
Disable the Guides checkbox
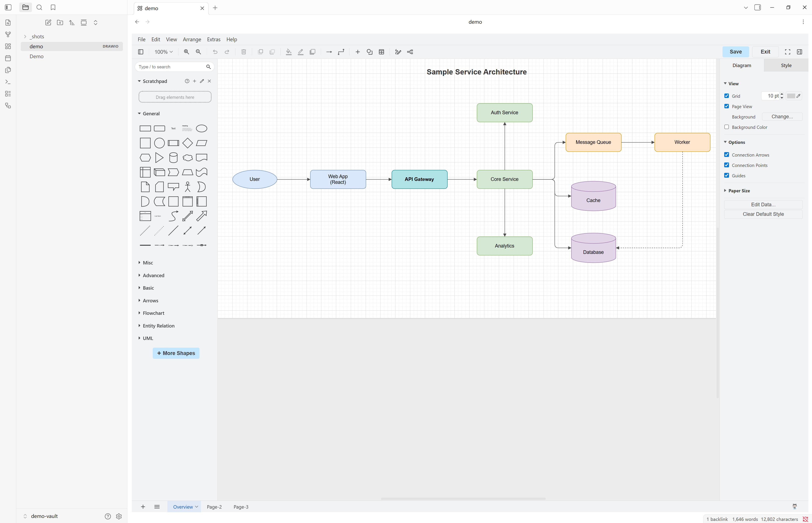[727, 175]
